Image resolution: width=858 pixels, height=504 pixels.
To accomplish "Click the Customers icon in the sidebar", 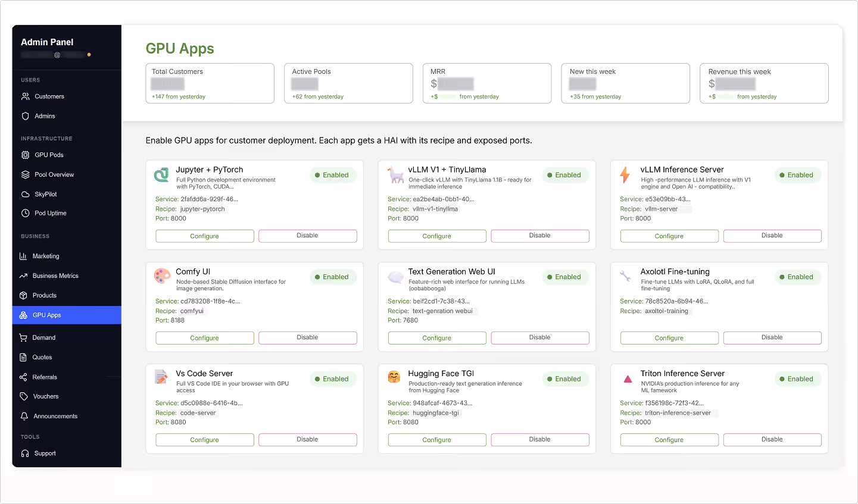I will (25, 96).
